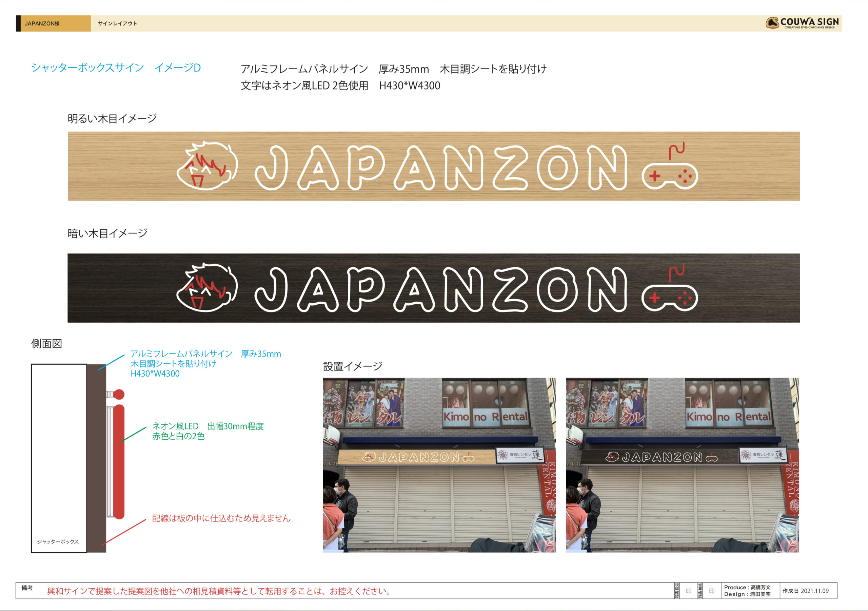This screenshot has width=868, height=611.
Task: Click the 側面図 heading
Action: click(x=46, y=344)
